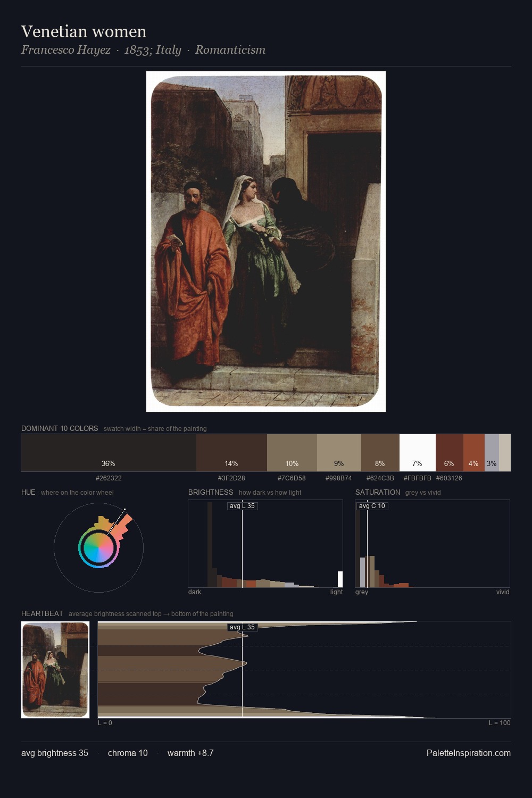Click the hex code "#7C6D58"
Viewport: 532px width, 798px height.
(292, 478)
